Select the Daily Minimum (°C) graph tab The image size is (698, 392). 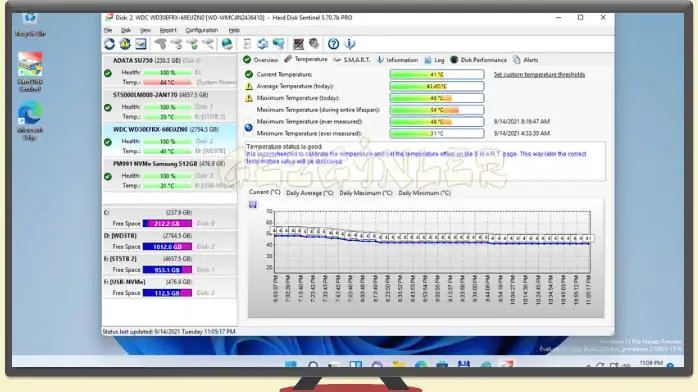pyautogui.click(x=424, y=193)
